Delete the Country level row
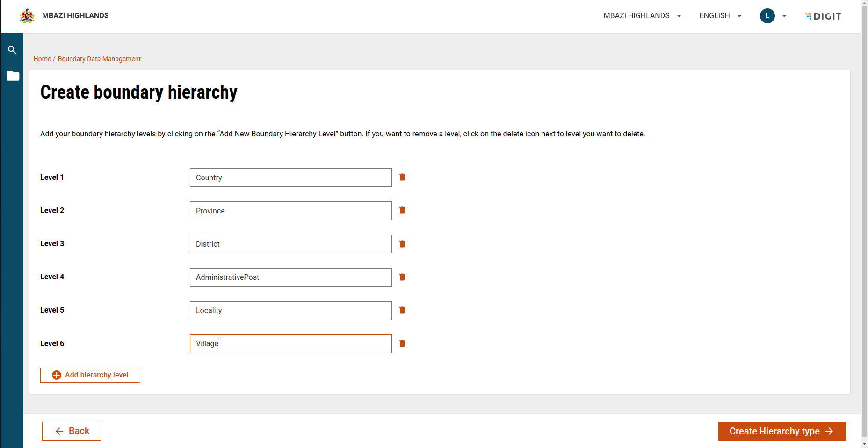 pyautogui.click(x=402, y=177)
